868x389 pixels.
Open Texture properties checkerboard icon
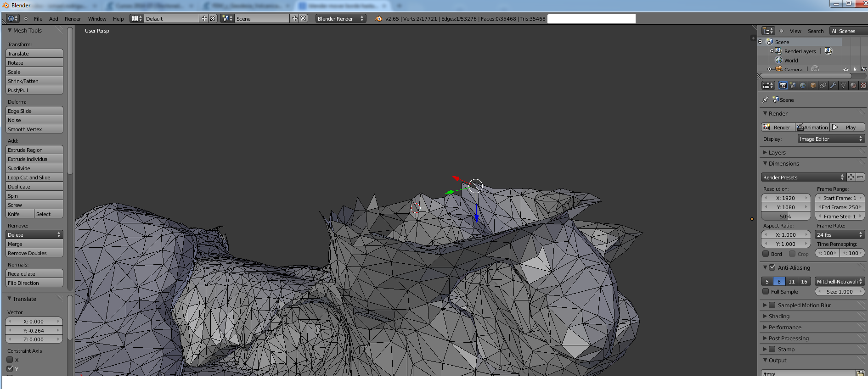[863, 85]
